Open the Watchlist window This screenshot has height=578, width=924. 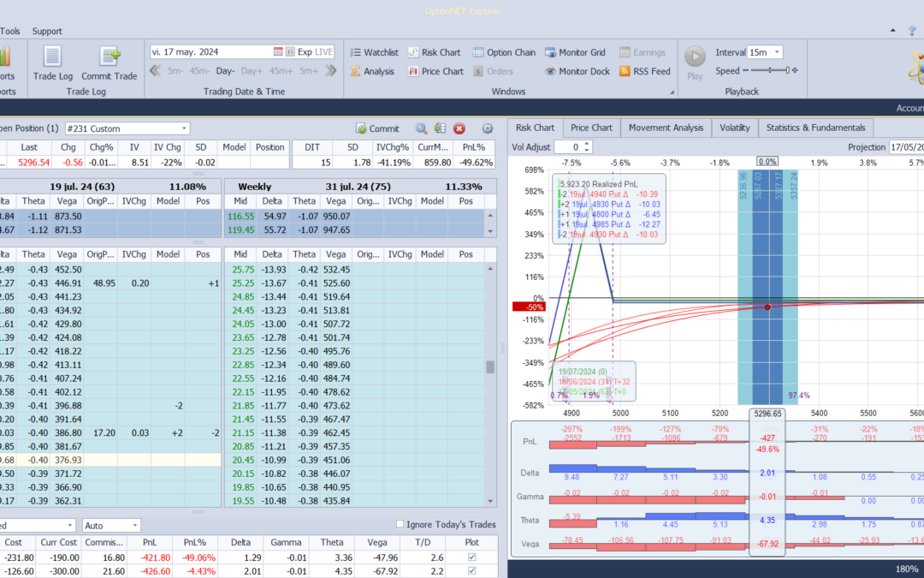pos(374,52)
